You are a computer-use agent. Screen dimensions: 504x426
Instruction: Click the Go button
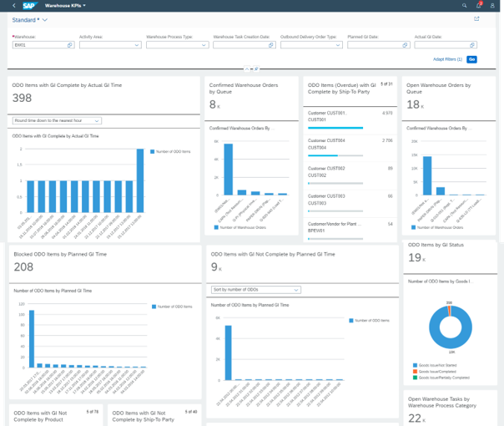(x=471, y=59)
